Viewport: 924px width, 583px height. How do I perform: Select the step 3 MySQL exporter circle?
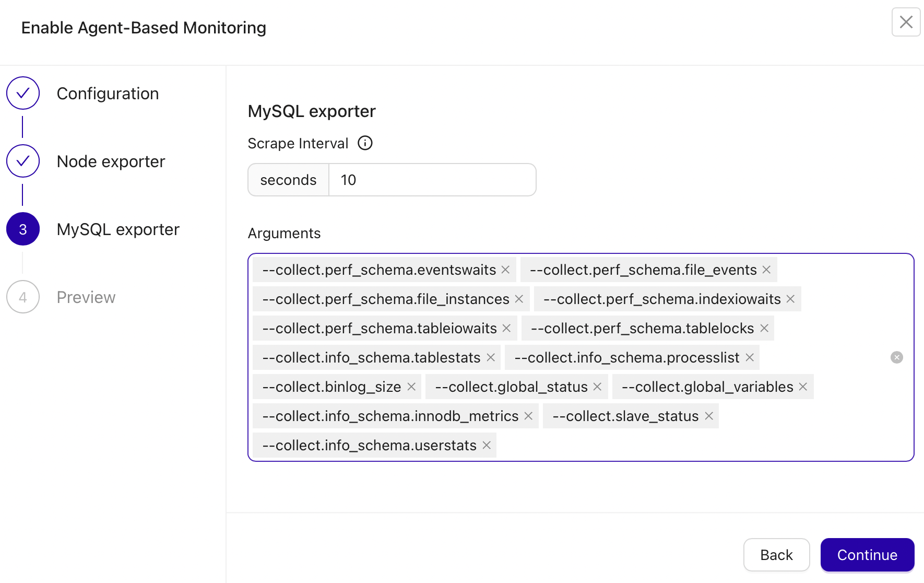pos(22,229)
